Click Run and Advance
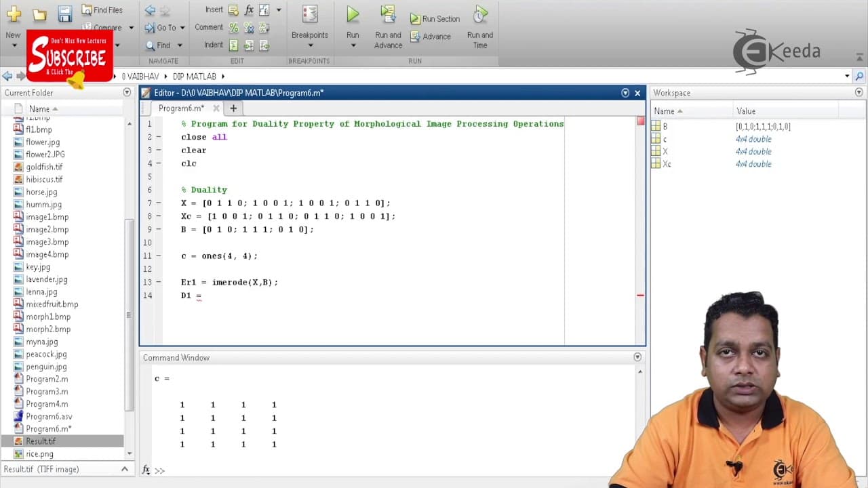This screenshot has height=488, width=868. point(388,27)
